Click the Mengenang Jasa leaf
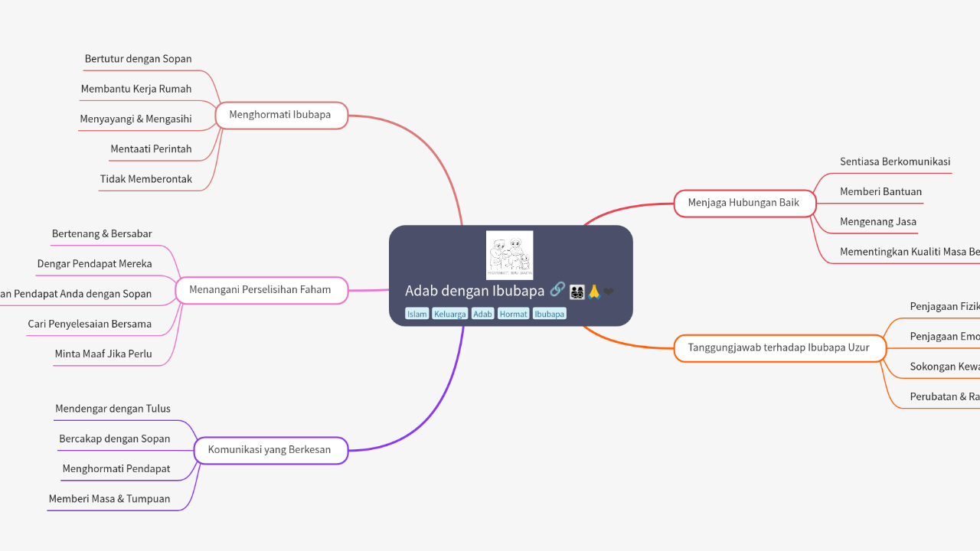Screen dimensions: 980x551 pos(878,222)
